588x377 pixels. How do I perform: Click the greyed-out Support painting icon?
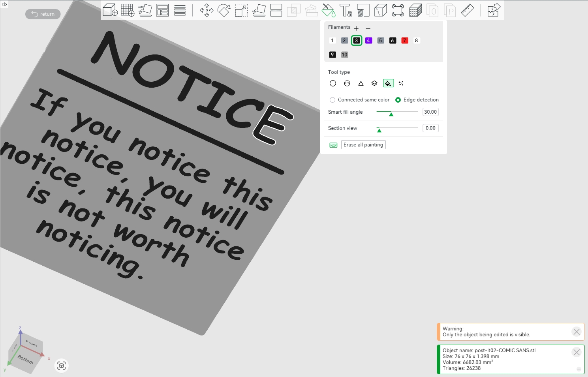tap(311, 10)
